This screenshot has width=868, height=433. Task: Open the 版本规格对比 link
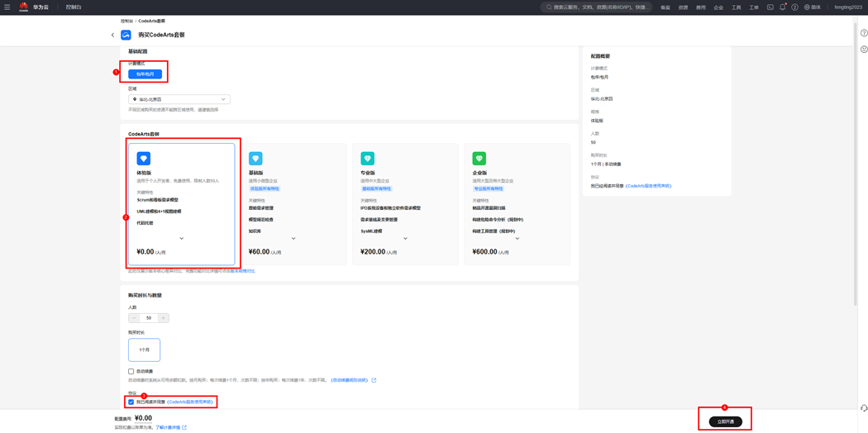pyautogui.click(x=243, y=271)
